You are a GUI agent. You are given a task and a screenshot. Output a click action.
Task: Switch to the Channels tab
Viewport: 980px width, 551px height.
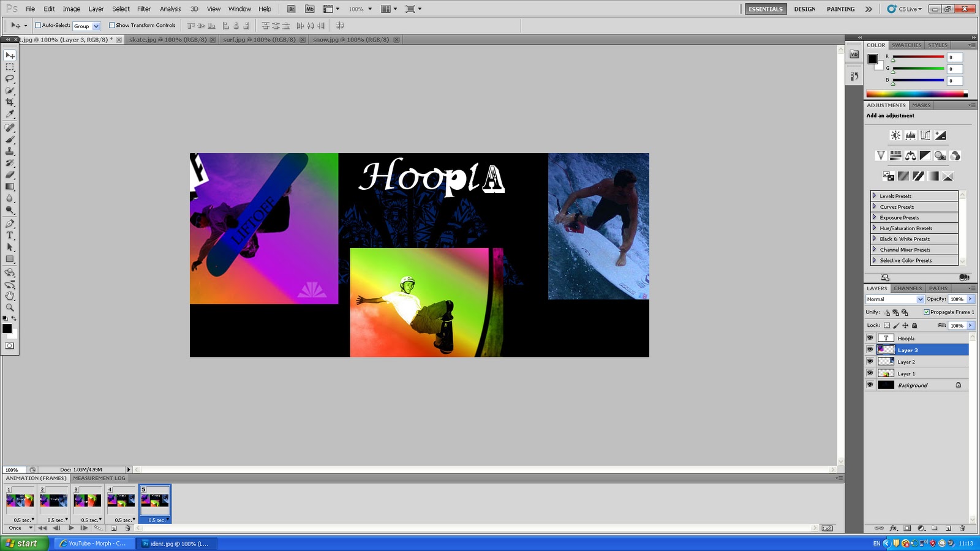coord(908,288)
